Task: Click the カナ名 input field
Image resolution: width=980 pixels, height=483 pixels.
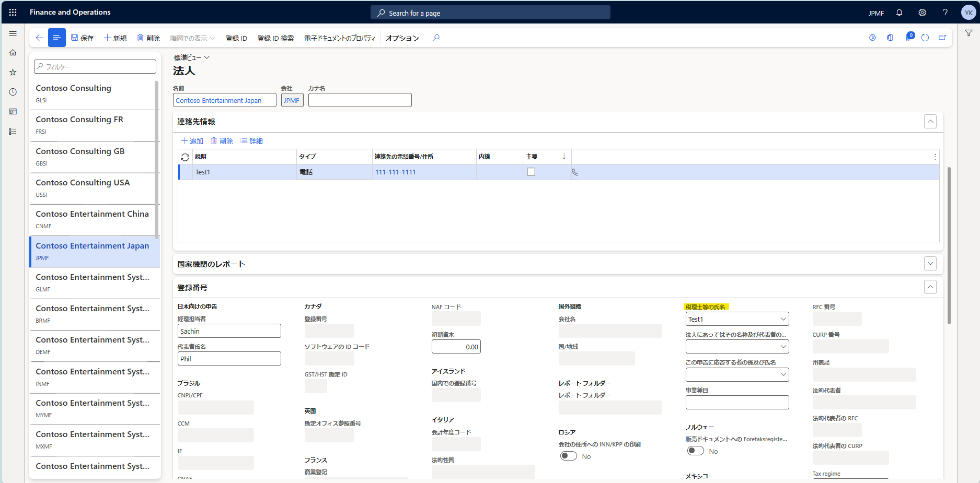Action: tap(360, 100)
